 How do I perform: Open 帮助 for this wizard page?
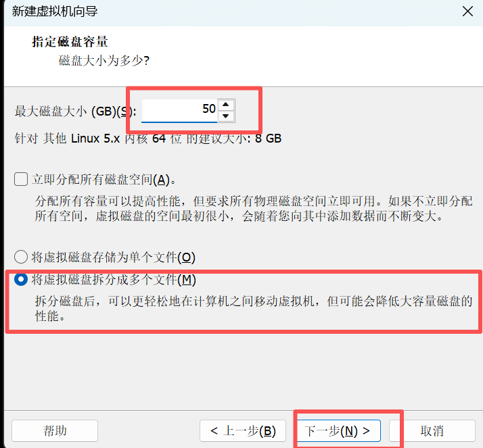click(x=55, y=430)
